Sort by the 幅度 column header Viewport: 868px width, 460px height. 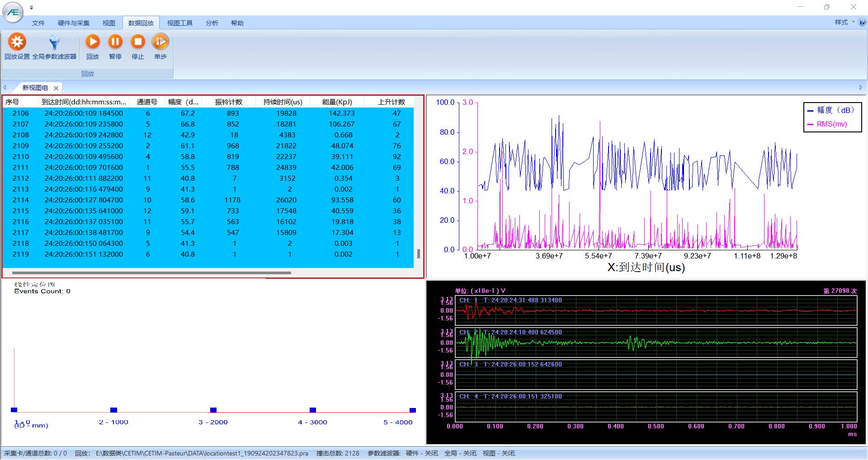183,102
